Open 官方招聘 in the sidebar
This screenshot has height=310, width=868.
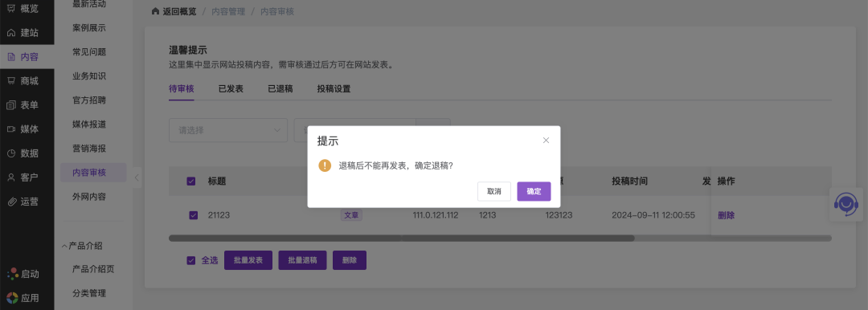[x=89, y=100]
